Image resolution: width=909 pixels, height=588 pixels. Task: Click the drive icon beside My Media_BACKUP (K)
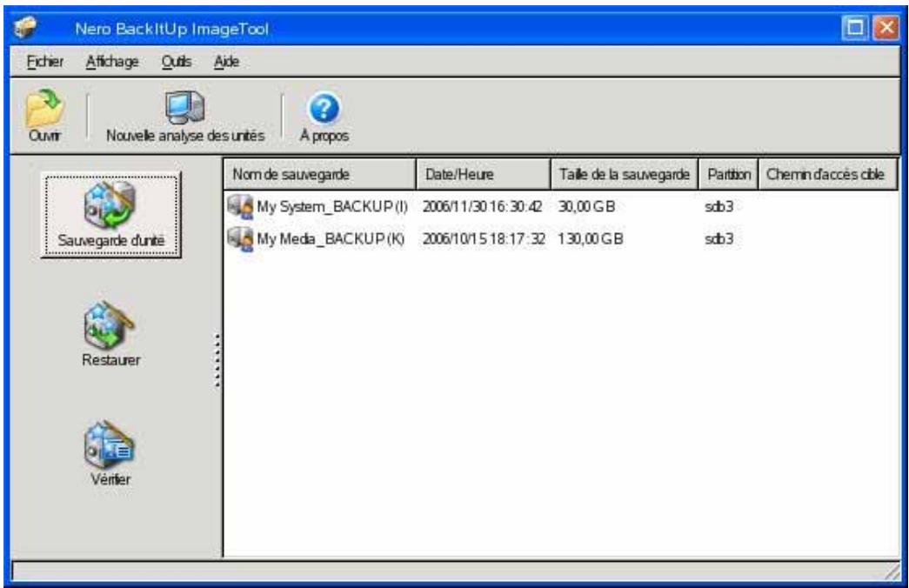[240, 239]
